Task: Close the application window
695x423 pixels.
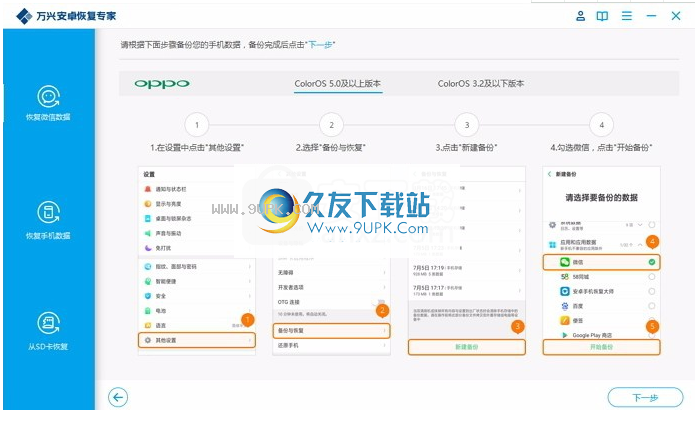Action: pyautogui.click(x=675, y=16)
